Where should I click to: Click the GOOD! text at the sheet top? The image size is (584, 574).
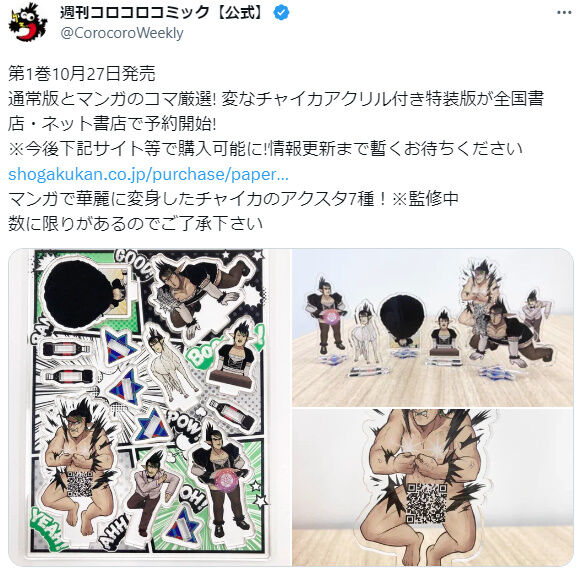[133, 265]
